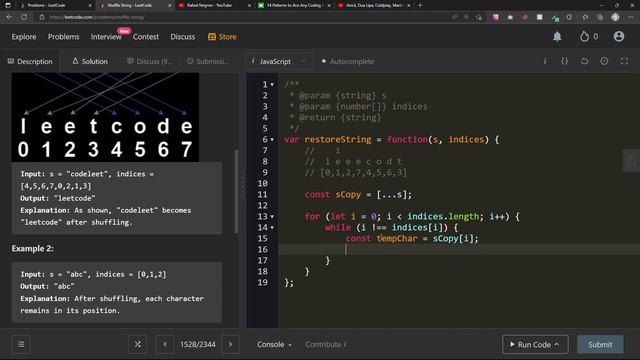
Task: Format code with the braces icon
Action: 564,61
